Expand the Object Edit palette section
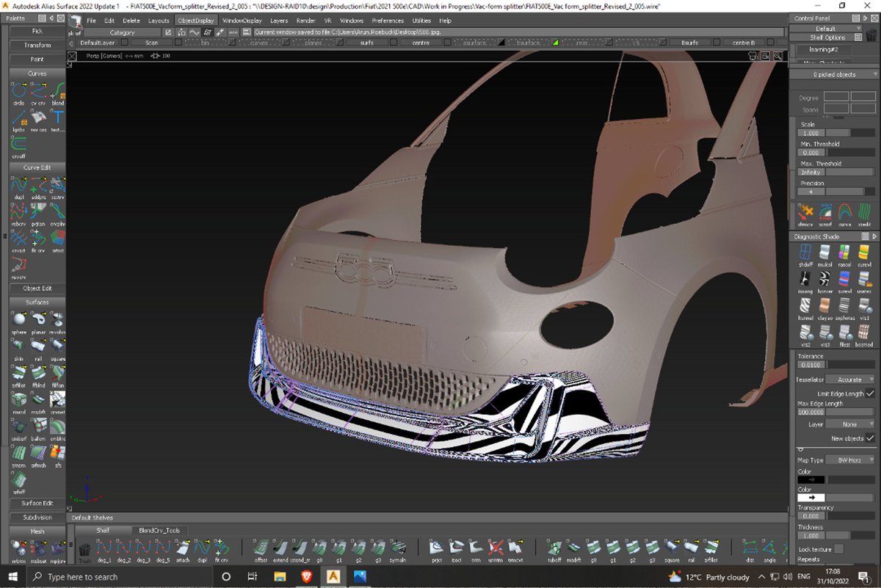 click(37, 288)
